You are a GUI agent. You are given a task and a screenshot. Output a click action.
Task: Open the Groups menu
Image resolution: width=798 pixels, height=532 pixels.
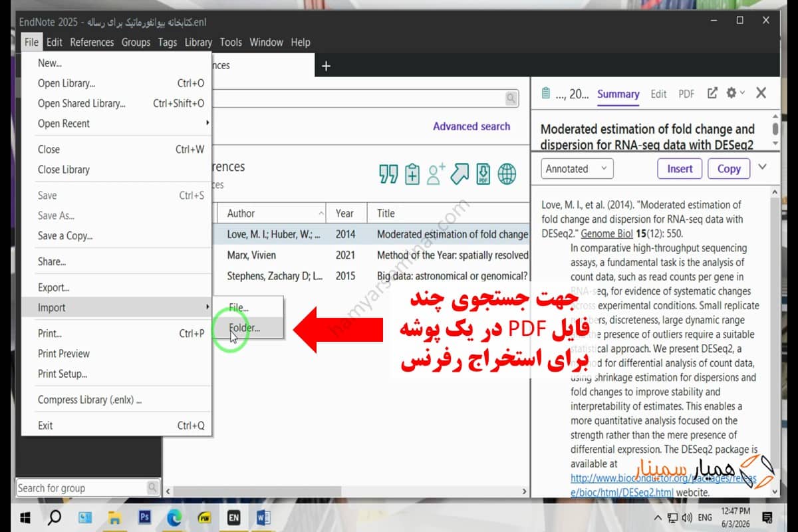(x=136, y=42)
